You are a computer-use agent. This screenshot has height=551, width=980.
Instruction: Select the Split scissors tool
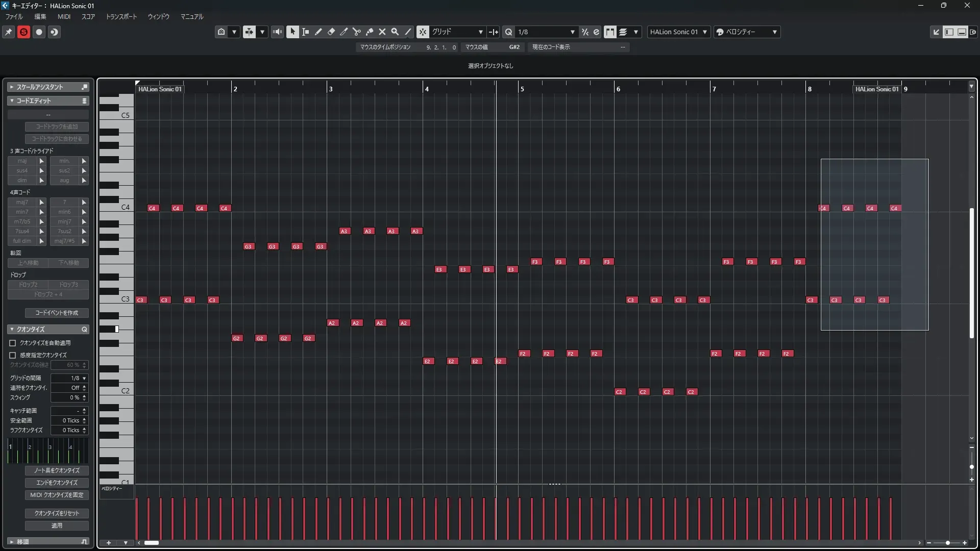[x=356, y=32]
